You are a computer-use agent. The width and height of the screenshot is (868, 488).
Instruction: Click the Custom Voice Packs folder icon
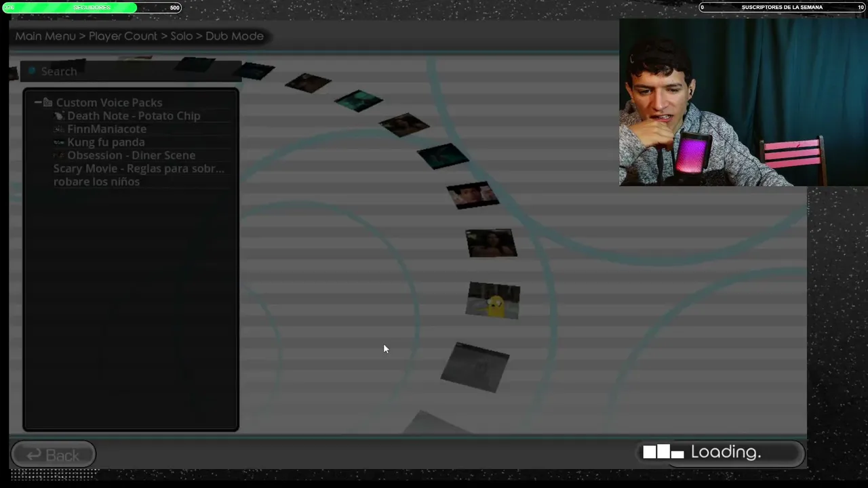pos(47,102)
